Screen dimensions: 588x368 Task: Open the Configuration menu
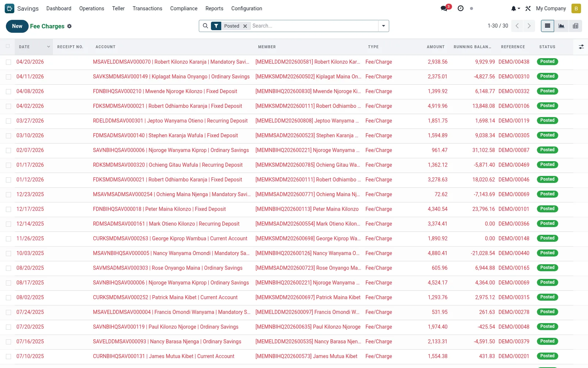[247, 8]
